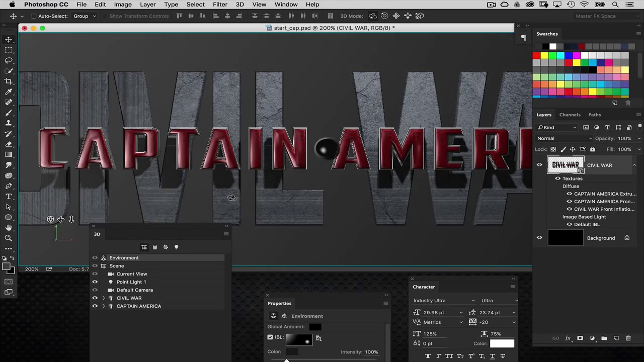644x362 pixels.
Task: Filter 3D panel by lights
Action: [x=176, y=247]
